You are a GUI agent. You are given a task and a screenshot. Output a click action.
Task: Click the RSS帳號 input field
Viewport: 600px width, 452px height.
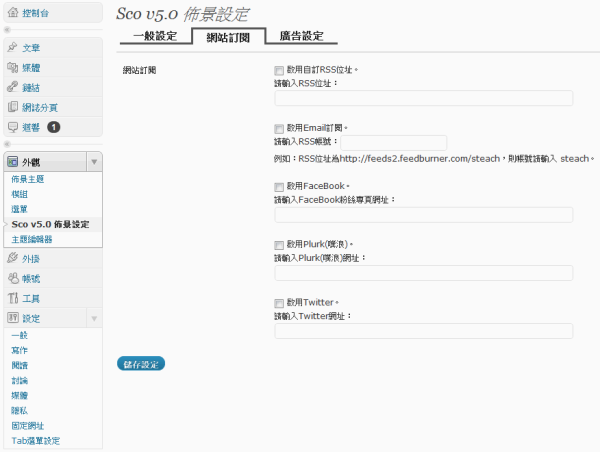point(393,142)
